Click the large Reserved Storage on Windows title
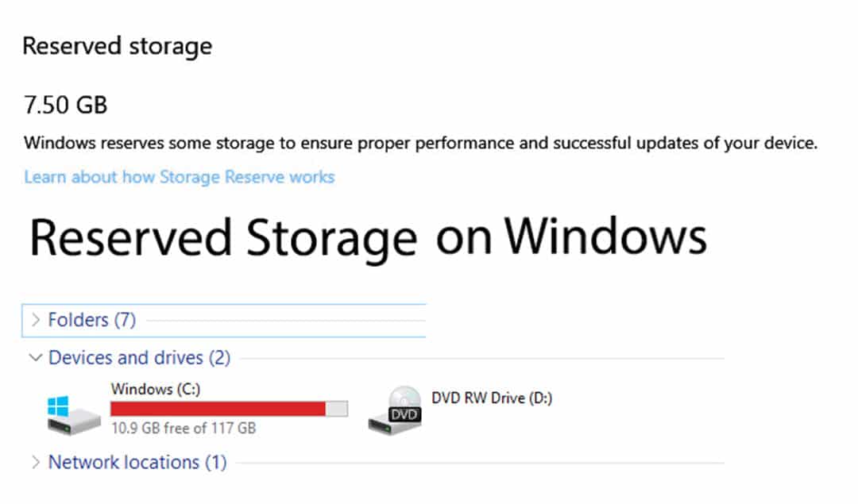Screen dimensions: 858x504 point(367,237)
